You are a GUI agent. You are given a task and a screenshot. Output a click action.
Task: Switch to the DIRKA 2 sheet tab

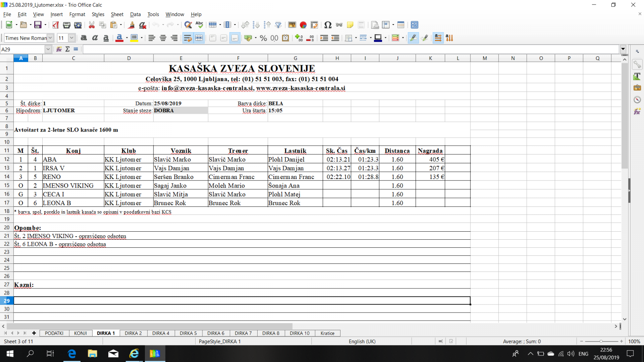133,333
